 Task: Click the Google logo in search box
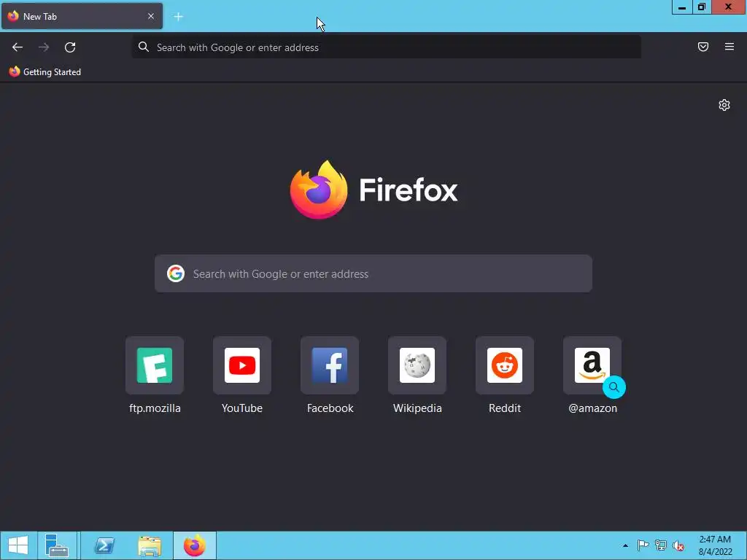176,273
